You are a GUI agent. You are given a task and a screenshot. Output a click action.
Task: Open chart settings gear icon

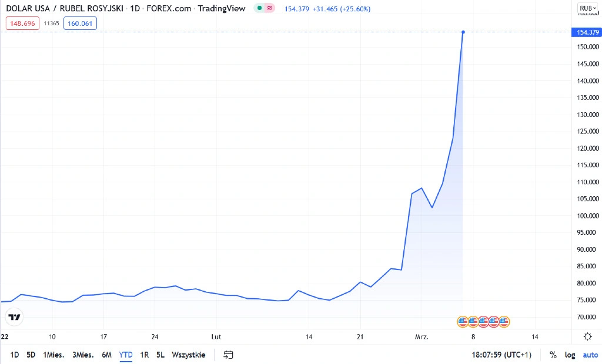tap(587, 337)
